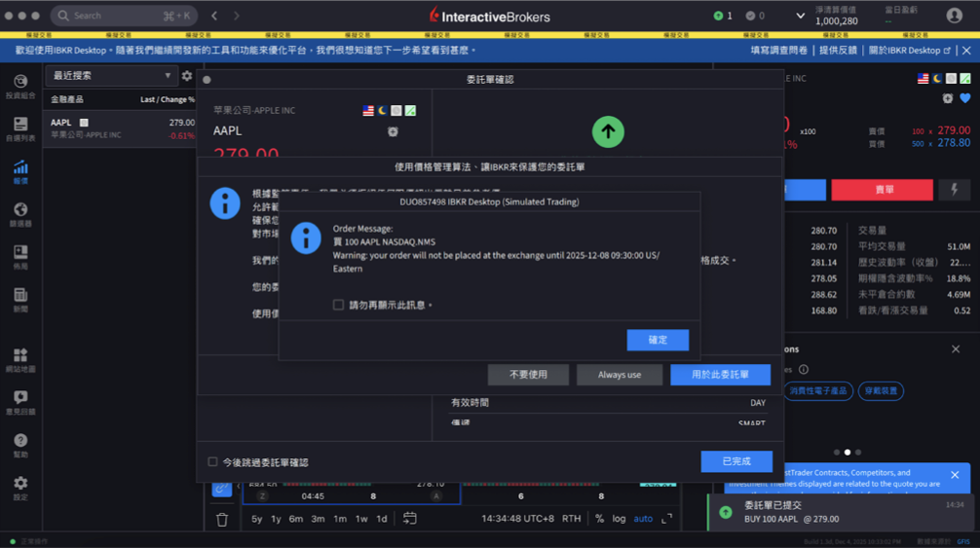Click the lightning bolt instant-trade icon
980x548 pixels.
point(955,190)
